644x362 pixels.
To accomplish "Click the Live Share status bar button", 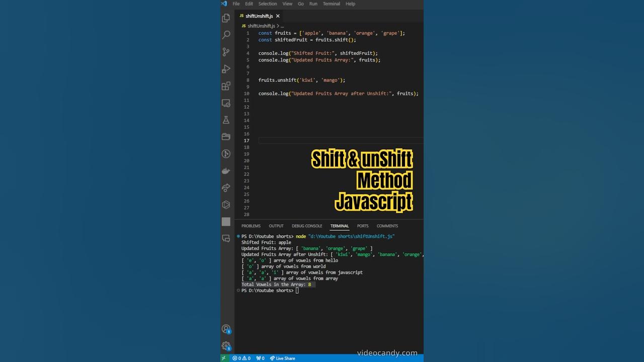I will click(283, 358).
